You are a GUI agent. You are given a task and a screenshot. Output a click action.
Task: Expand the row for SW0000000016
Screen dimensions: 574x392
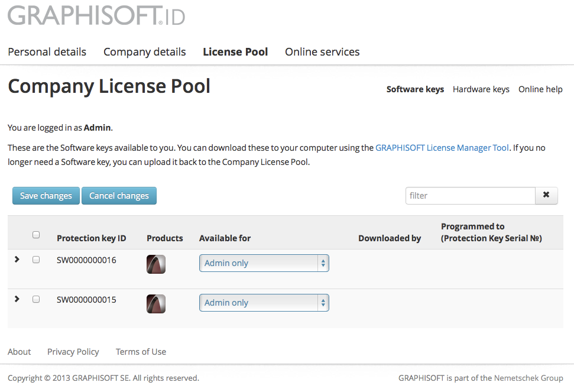17,259
